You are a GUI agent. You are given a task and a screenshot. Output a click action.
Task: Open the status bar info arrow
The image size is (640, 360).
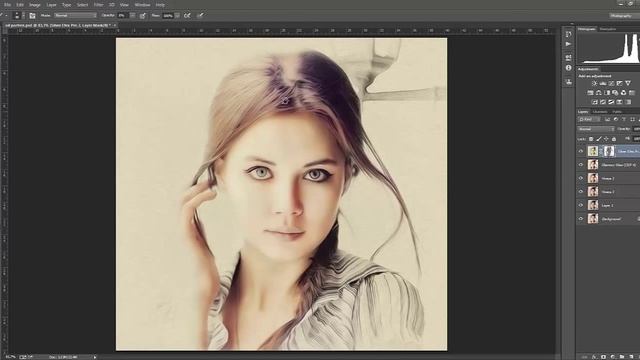(x=95, y=357)
